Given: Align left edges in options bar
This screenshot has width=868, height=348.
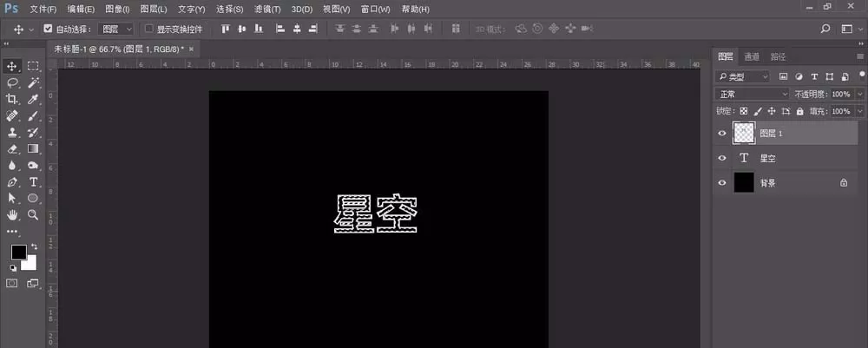Looking at the screenshot, I should tap(280, 29).
